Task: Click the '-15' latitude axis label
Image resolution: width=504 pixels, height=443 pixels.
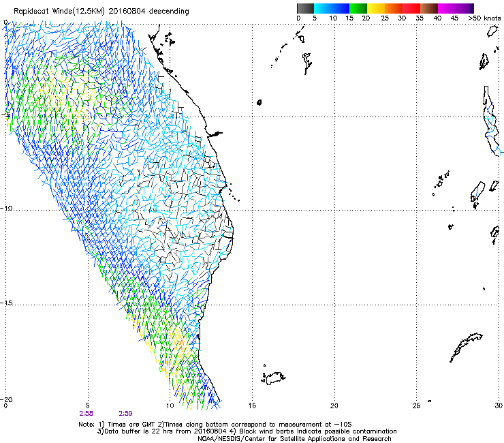Action: (x=6, y=303)
